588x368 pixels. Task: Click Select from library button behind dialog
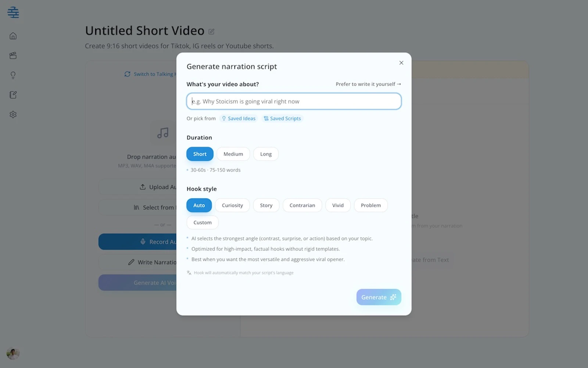click(138, 208)
